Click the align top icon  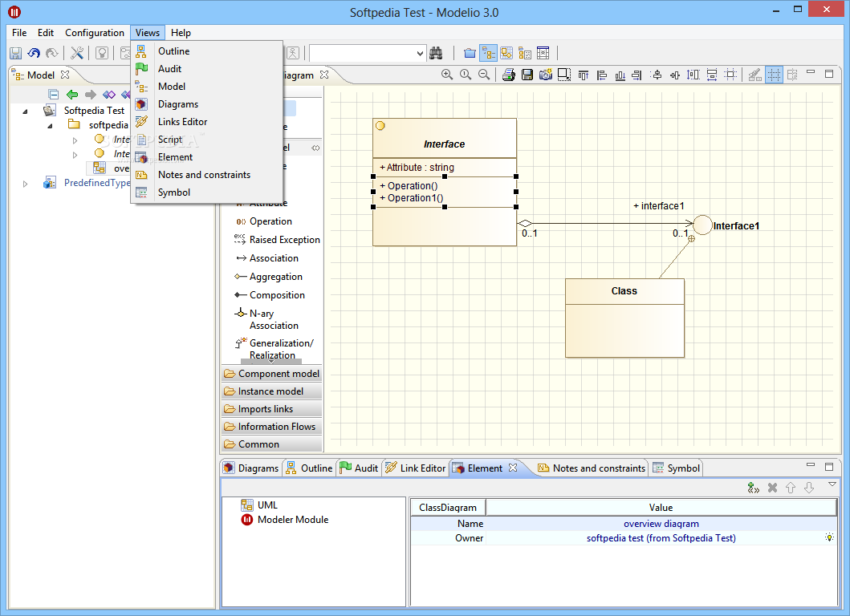[x=584, y=75]
